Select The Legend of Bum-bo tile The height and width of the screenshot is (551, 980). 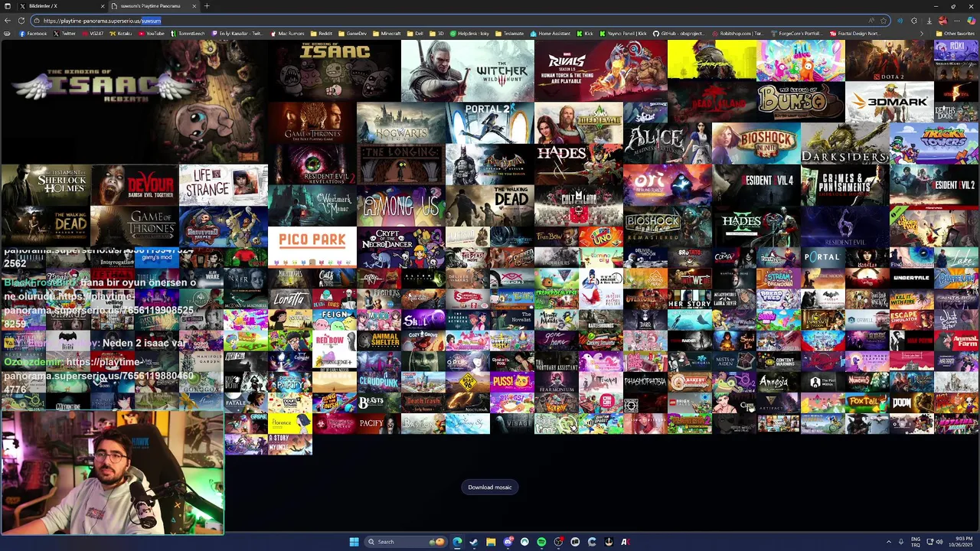point(801,102)
